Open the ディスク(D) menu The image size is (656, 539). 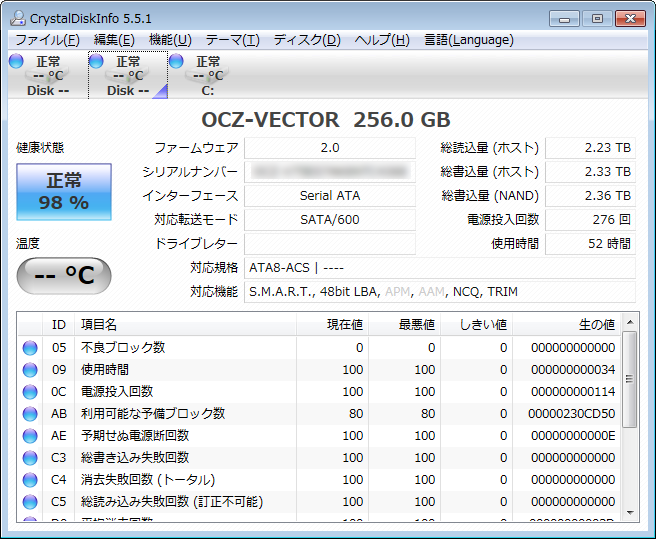pyautogui.click(x=307, y=40)
